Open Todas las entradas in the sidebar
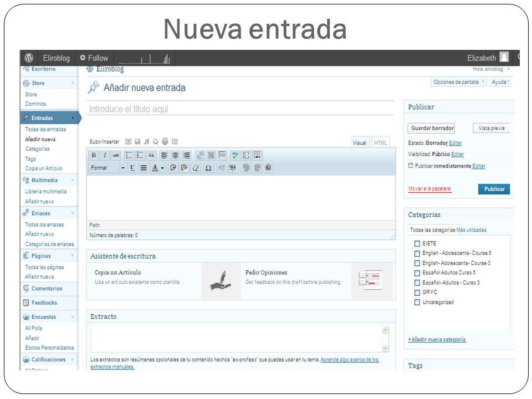Viewport: 532px width, 399px height. pos(45,129)
